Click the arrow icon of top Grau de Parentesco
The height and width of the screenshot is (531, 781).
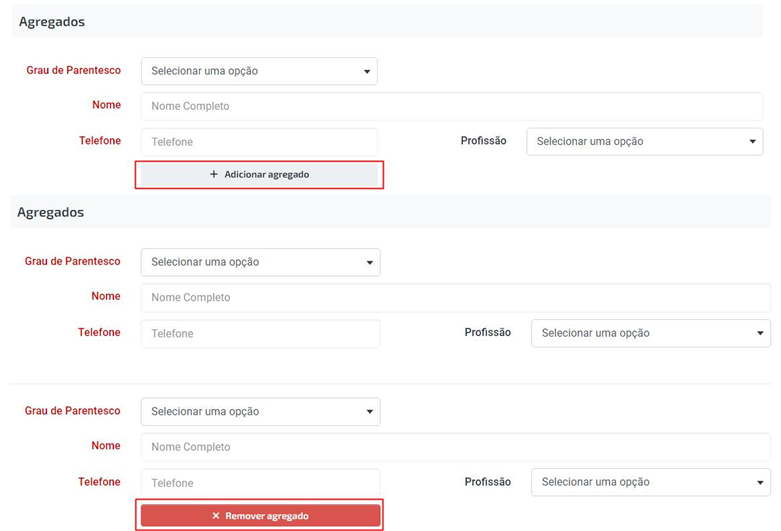pyautogui.click(x=367, y=72)
